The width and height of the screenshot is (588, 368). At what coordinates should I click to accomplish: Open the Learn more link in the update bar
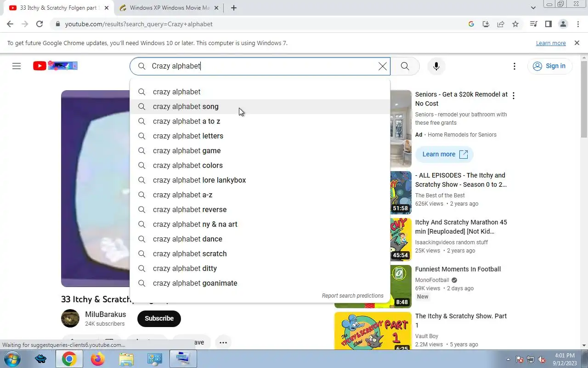[551, 43]
